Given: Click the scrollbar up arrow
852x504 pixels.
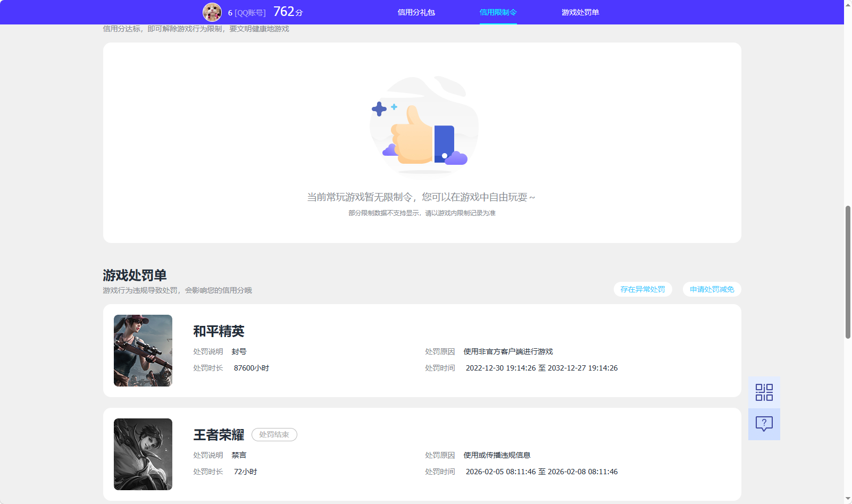Looking at the screenshot, I should tap(848, 4).
